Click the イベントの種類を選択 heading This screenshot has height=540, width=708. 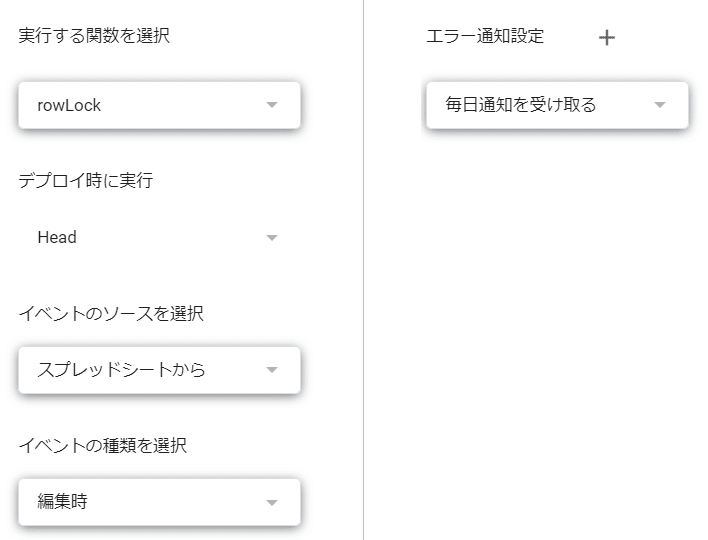pos(102,446)
